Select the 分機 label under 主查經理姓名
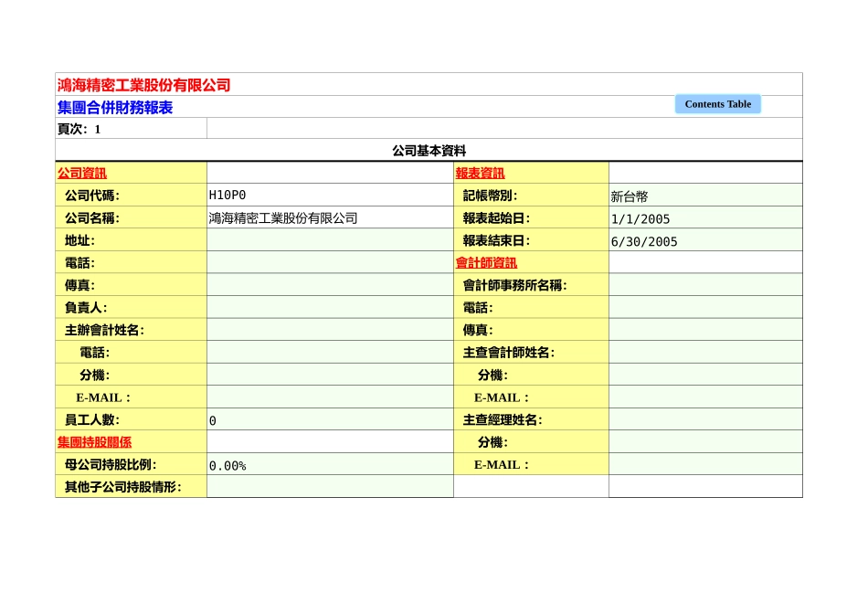The image size is (868, 614). 492,442
